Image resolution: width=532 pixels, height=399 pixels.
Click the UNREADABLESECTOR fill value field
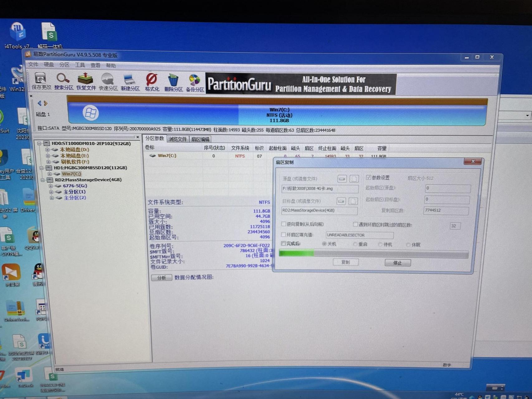[x=359, y=235]
